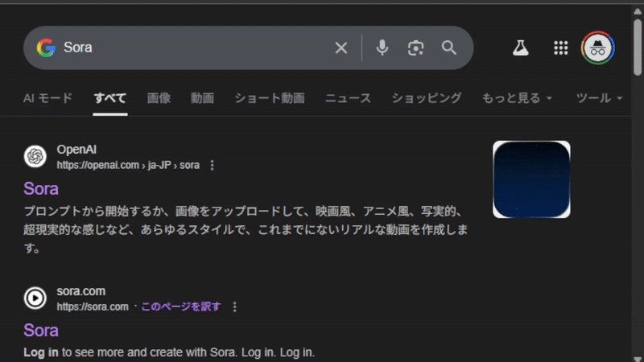Open Google Lens image search
Viewport: 644px width, 362px height.
click(415, 48)
